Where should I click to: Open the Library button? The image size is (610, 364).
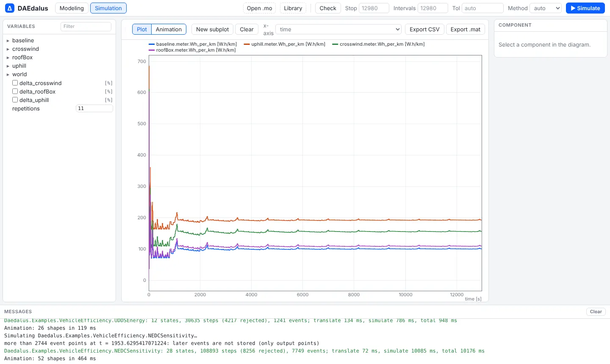(293, 8)
